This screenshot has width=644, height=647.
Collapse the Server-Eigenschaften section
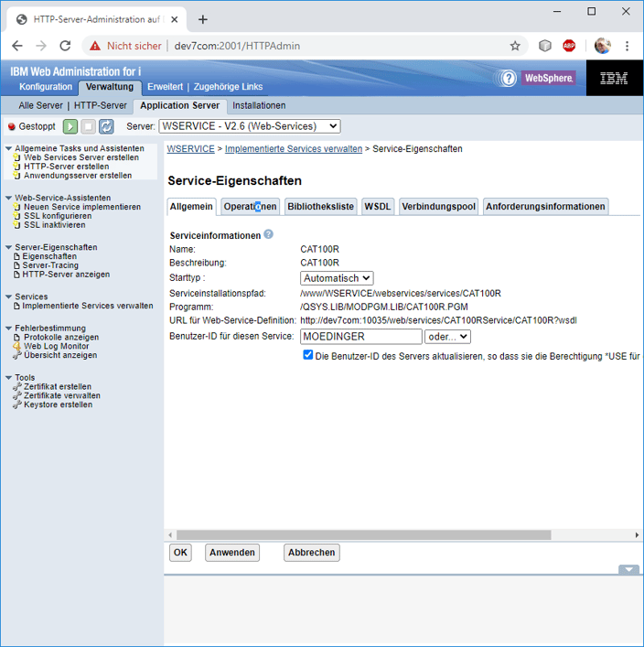tap(8, 248)
